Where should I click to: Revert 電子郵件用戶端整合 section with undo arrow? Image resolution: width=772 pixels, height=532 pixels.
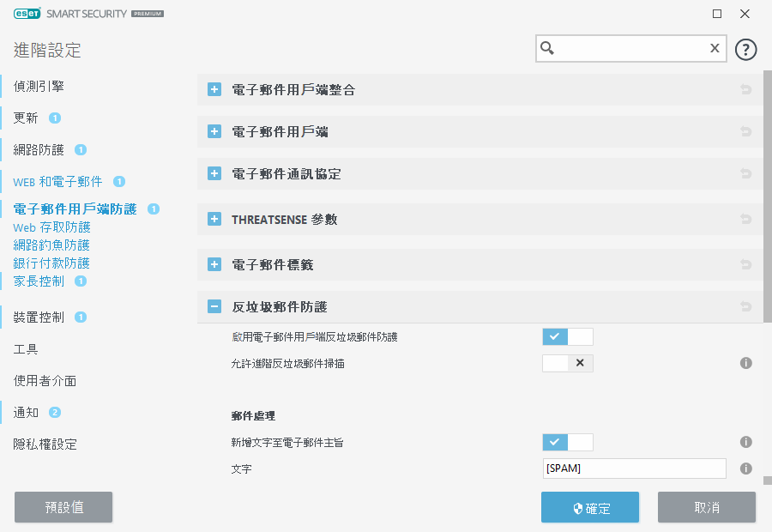[x=745, y=89]
